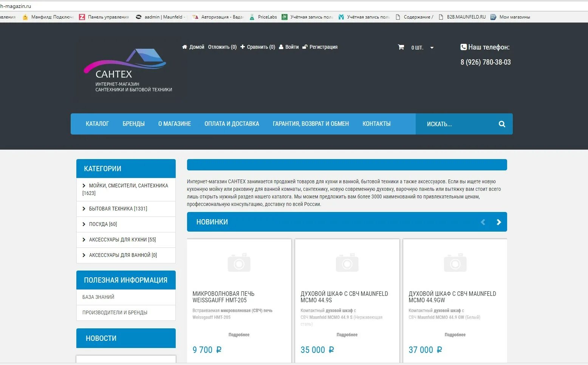Click the 0 шт. cart count

(417, 48)
